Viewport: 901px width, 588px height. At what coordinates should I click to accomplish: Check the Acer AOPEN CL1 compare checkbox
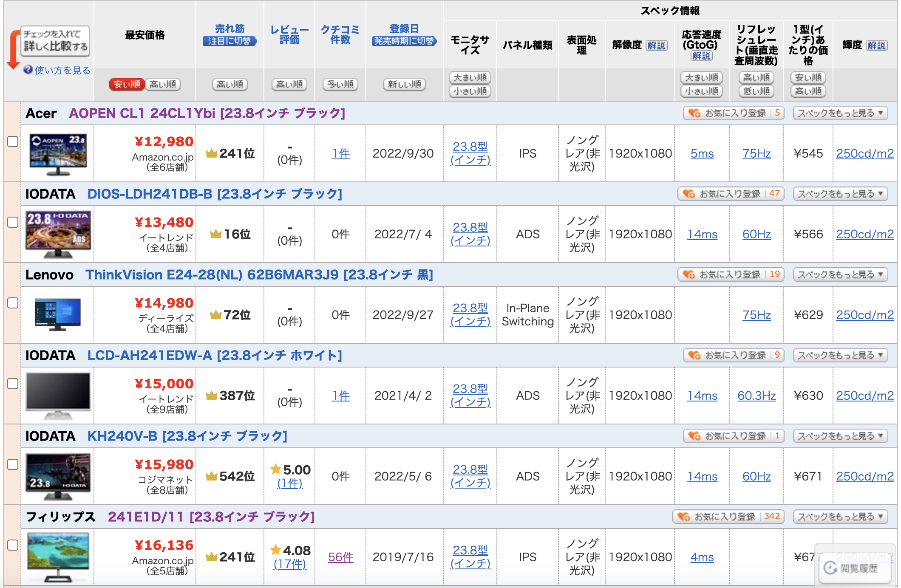pyautogui.click(x=13, y=141)
